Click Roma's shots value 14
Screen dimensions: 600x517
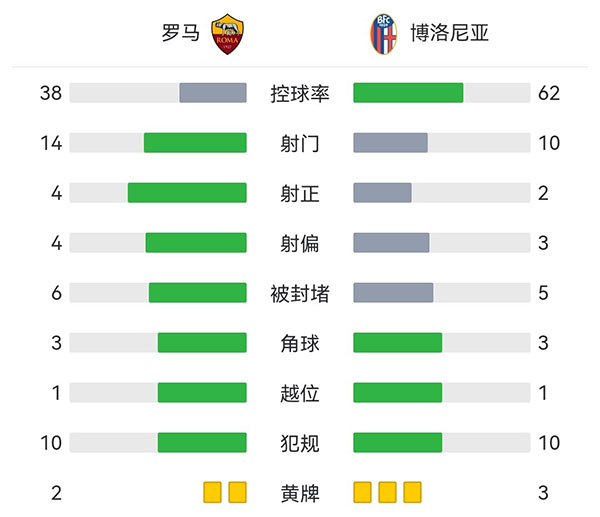51,143
